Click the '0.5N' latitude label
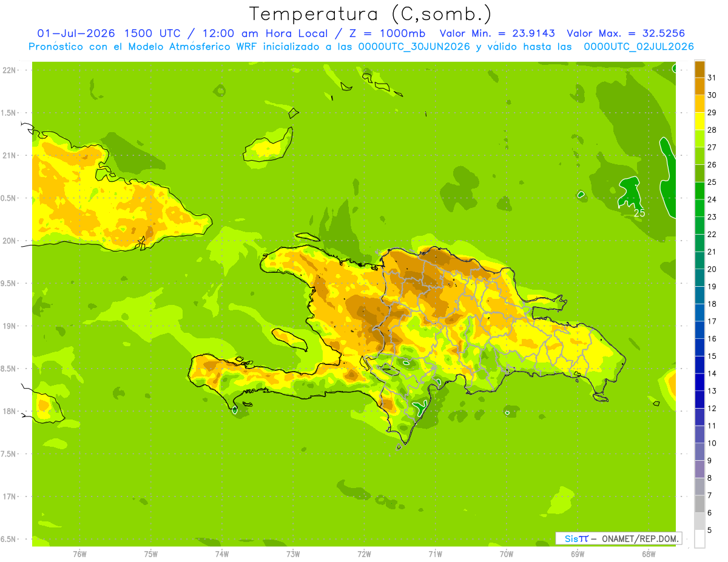728x562 pixels. (x=9, y=198)
